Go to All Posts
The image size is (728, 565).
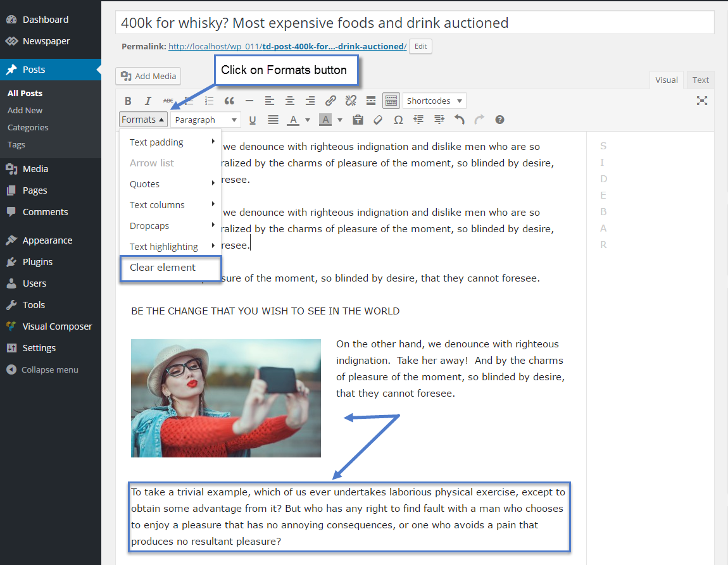(25, 93)
